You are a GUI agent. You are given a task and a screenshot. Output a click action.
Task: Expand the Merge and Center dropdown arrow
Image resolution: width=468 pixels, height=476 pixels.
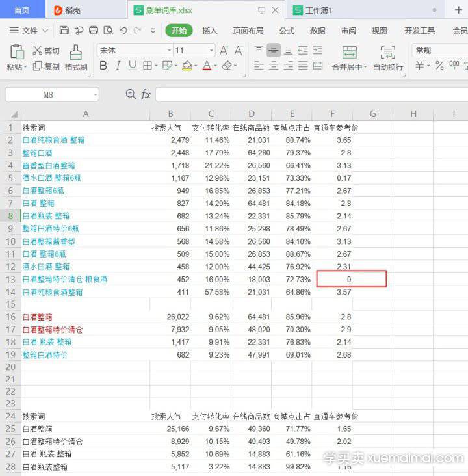tap(365, 66)
